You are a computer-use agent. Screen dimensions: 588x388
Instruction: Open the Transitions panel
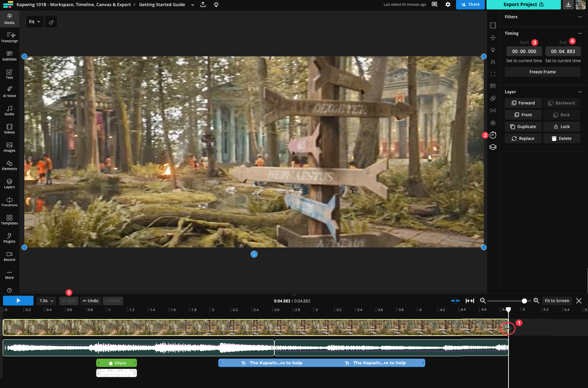pyautogui.click(x=9, y=201)
